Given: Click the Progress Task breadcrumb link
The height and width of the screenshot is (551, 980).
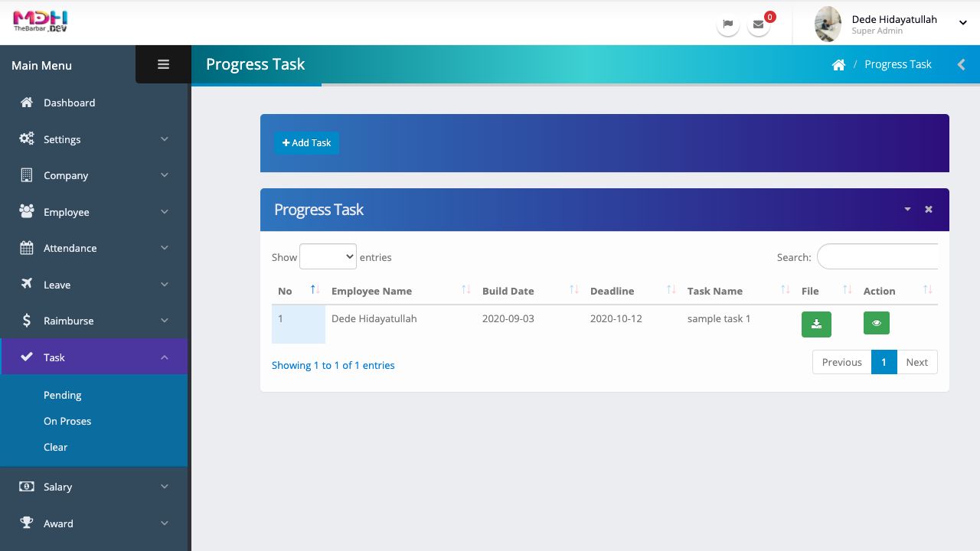Looking at the screenshot, I should (898, 64).
